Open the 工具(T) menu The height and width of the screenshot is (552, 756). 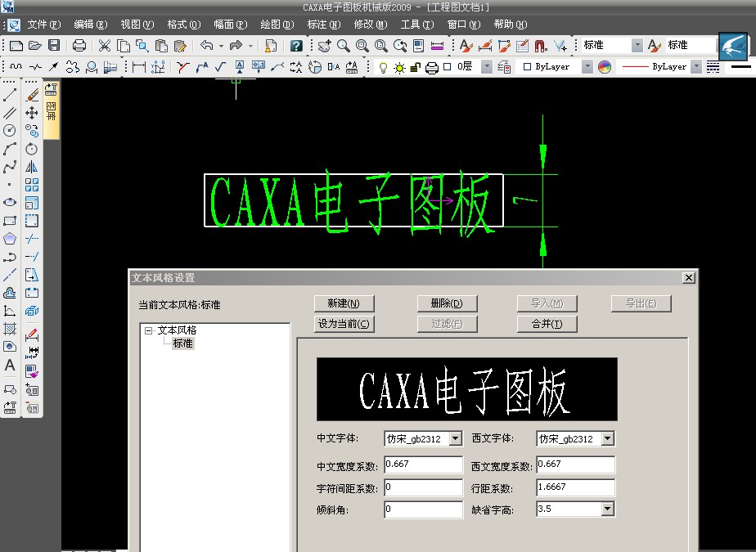[417, 25]
